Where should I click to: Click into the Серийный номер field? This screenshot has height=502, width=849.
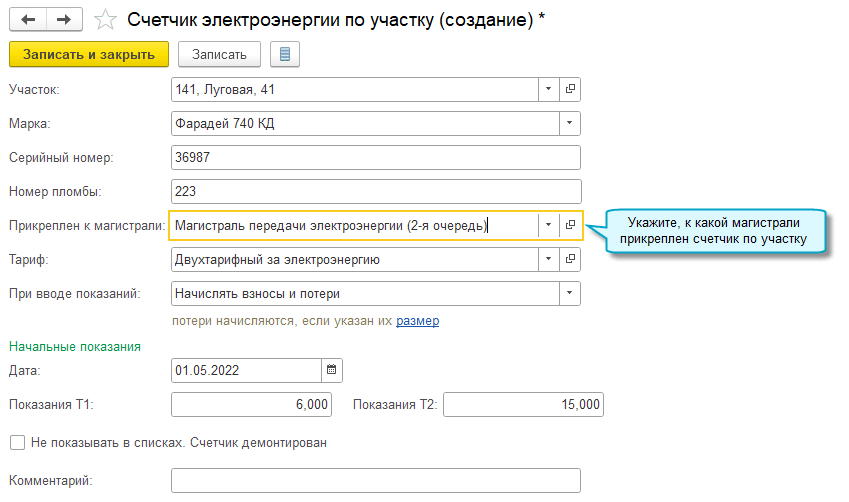point(375,158)
